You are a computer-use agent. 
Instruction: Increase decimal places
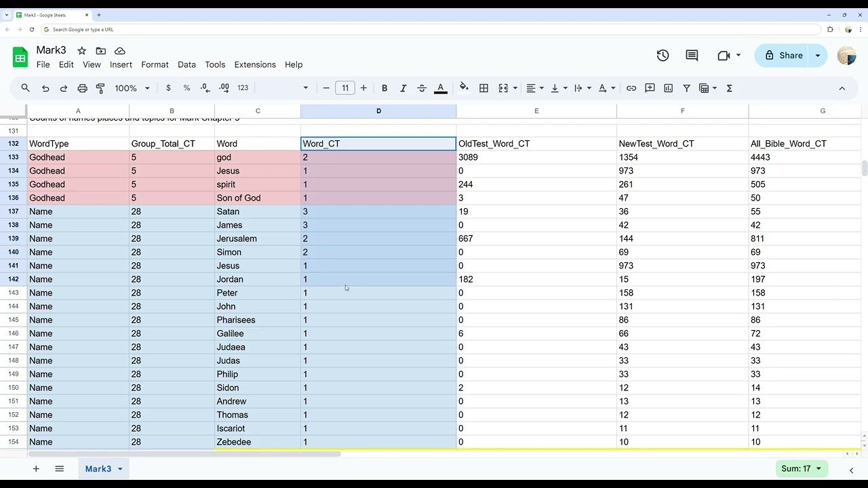click(x=224, y=88)
